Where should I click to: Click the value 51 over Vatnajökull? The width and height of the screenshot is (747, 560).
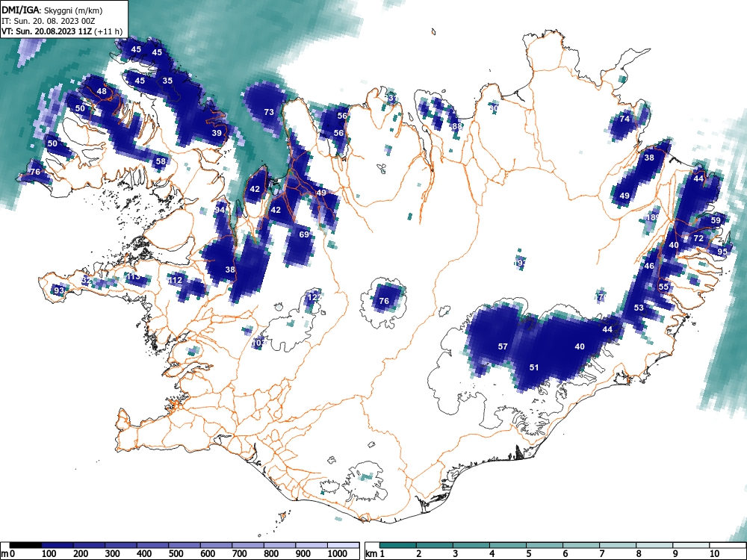point(534,367)
